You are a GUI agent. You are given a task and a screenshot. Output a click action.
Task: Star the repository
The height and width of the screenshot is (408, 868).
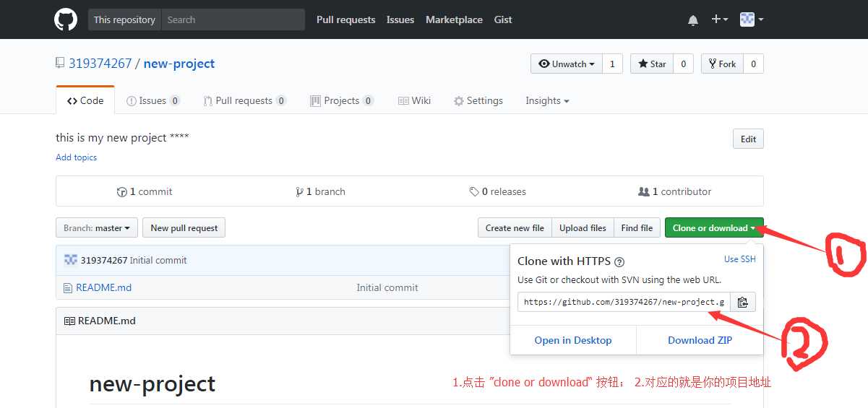(x=652, y=64)
